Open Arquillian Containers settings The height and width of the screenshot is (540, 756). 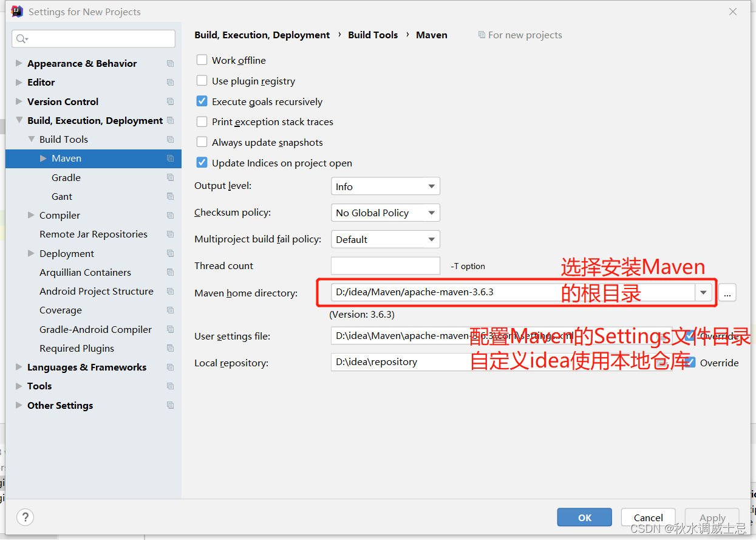point(85,273)
